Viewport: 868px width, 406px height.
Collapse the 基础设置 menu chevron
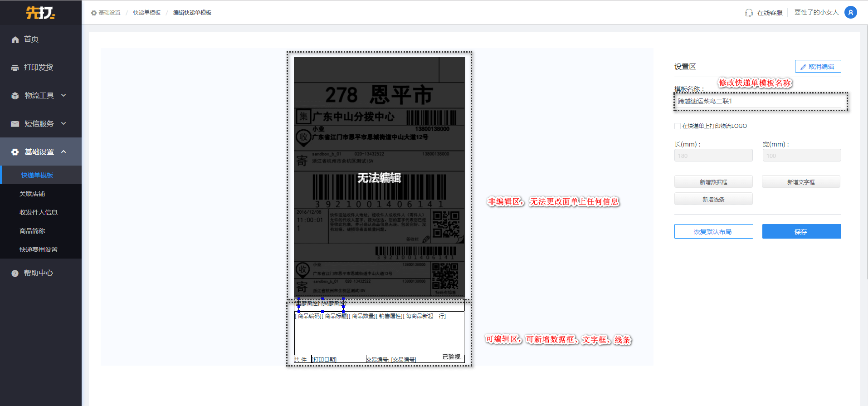tap(63, 152)
